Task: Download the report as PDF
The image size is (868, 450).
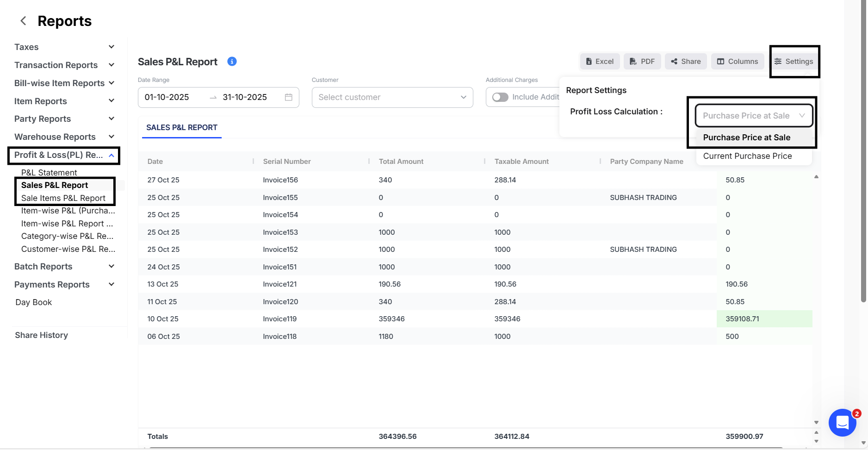Action: (642, 62)
